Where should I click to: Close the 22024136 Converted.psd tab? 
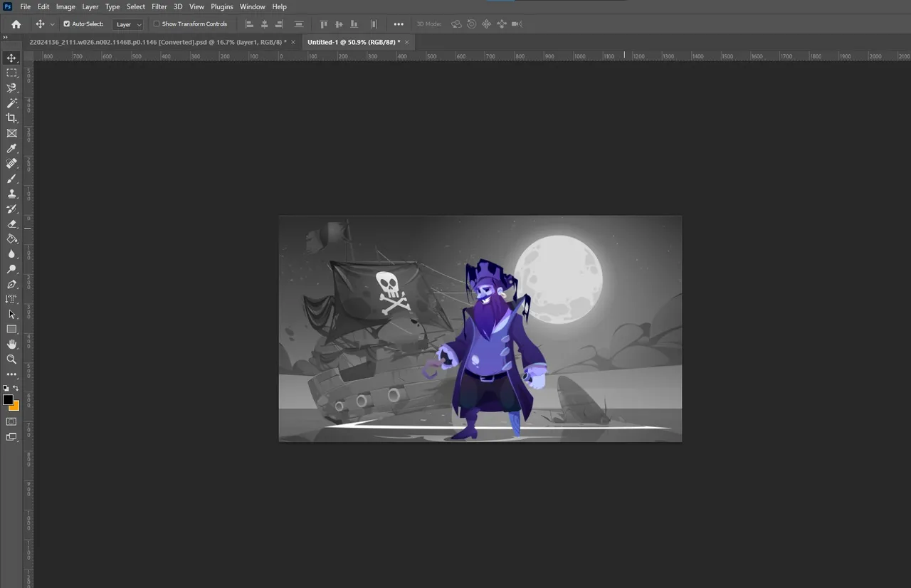(x=293, y=42)
